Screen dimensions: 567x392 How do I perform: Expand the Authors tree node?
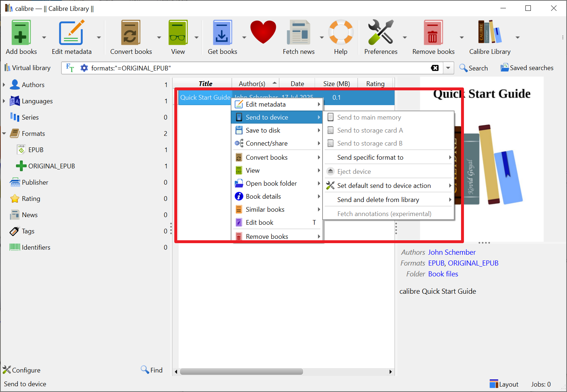click(4, 85)
